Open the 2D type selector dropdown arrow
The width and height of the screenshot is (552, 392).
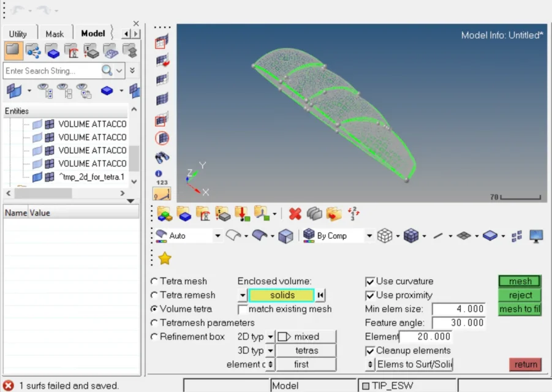[270, 337]
